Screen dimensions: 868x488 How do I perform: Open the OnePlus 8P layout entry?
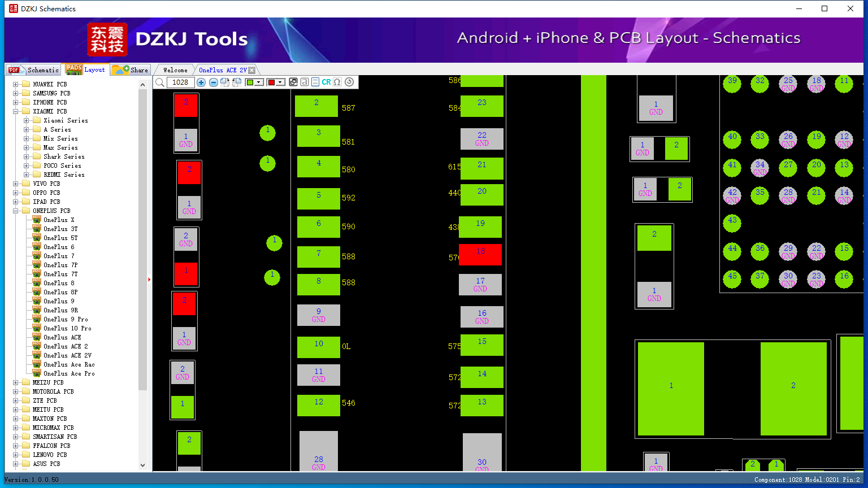coord(60,292)
